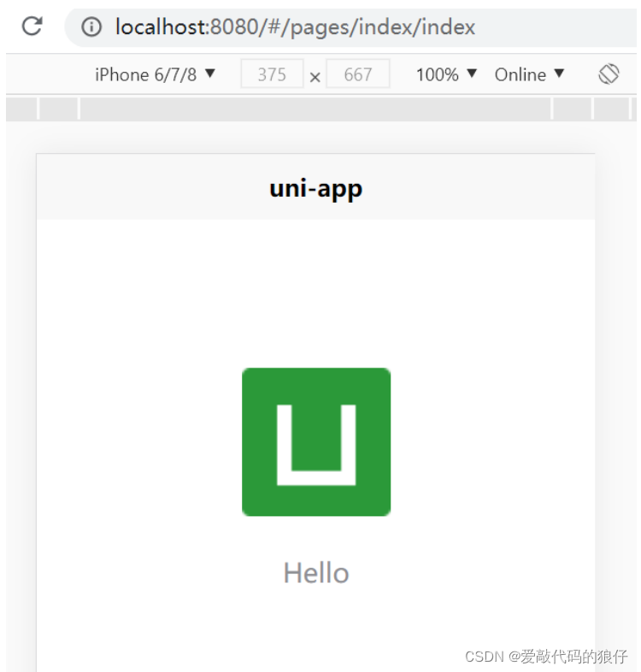Edit the viewport width field showing 375
Image resolution: width=641 pixels, height=672 pixels.
[x=272, y=74]
